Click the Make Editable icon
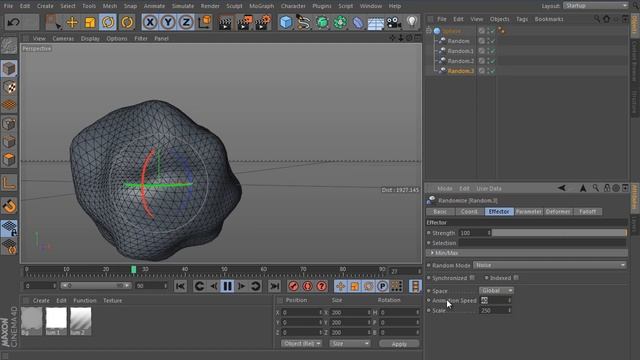Screen dimensions: 640x360 [x=9, y=45]
